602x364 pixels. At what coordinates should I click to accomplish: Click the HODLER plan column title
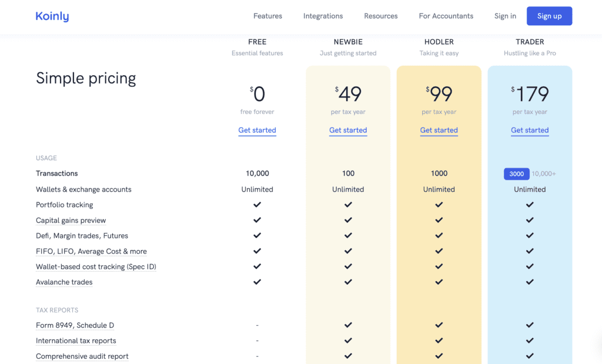pyautogui.click(x=439, y=42)
